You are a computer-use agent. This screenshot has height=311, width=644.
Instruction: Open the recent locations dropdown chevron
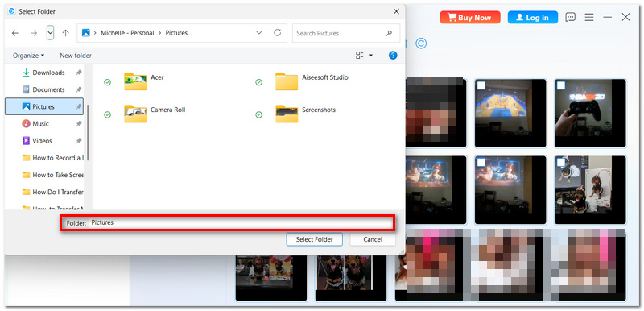(x=50, y=33)
